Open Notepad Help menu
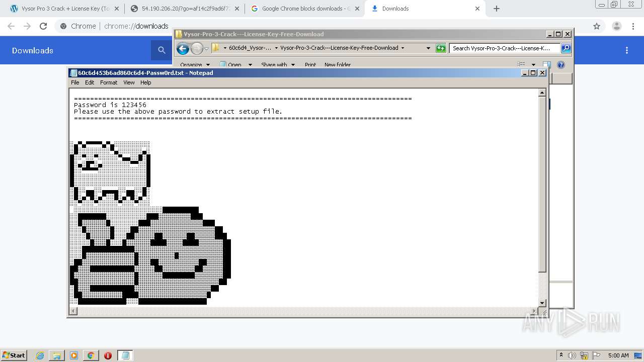The width and height of the screenshot is (644, 362). pos(145,82)
